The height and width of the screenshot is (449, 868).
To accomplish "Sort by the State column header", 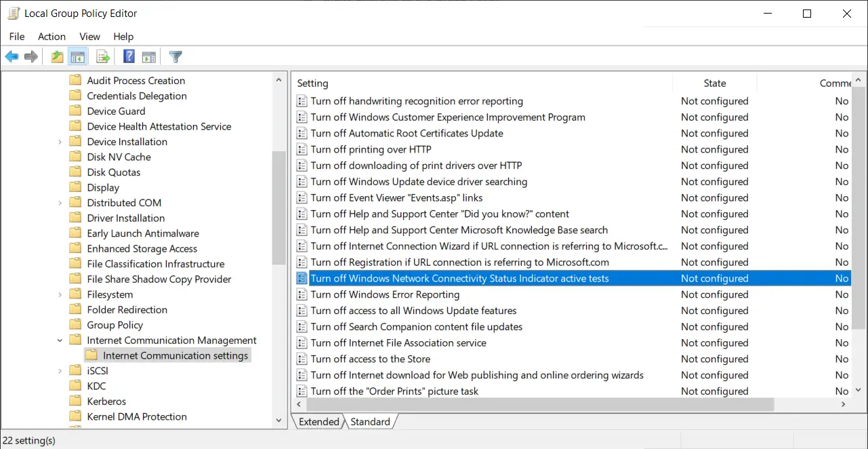I will [x=714, y=83].
